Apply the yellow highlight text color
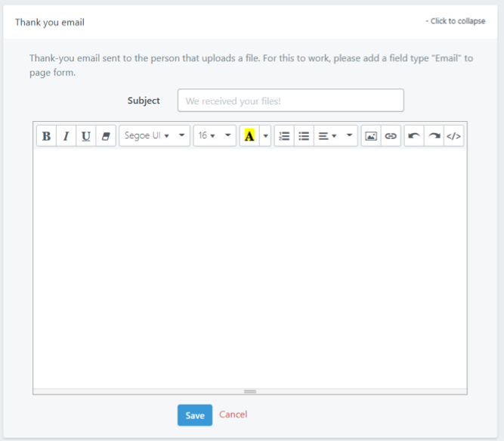The image size is (504, 441). (249, 136)
